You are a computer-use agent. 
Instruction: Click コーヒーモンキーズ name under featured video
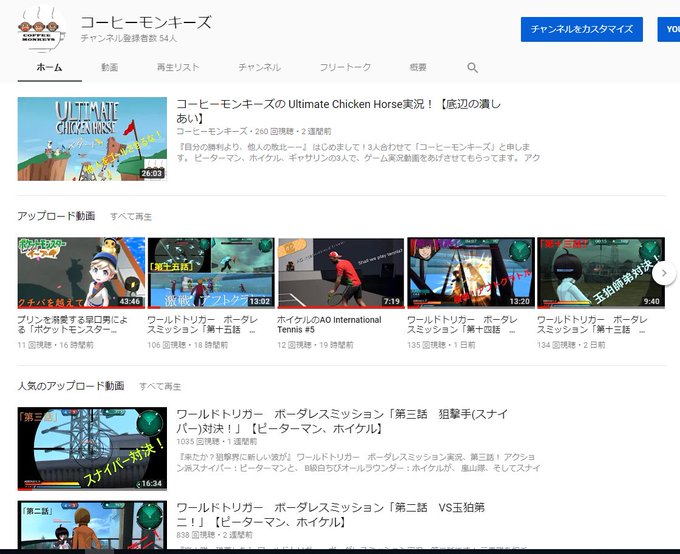[x=212, y=131]
